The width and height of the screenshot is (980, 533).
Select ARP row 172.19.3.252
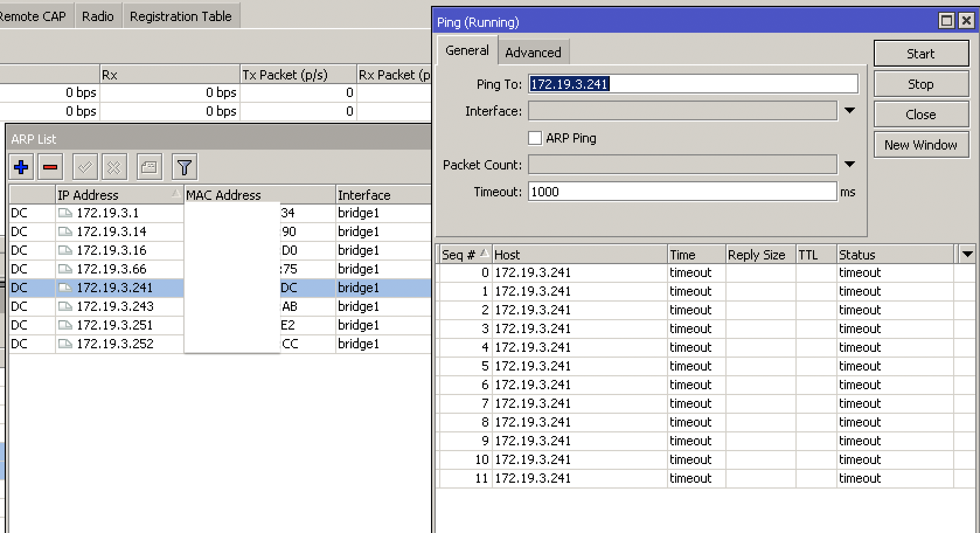tap(220, 344)
